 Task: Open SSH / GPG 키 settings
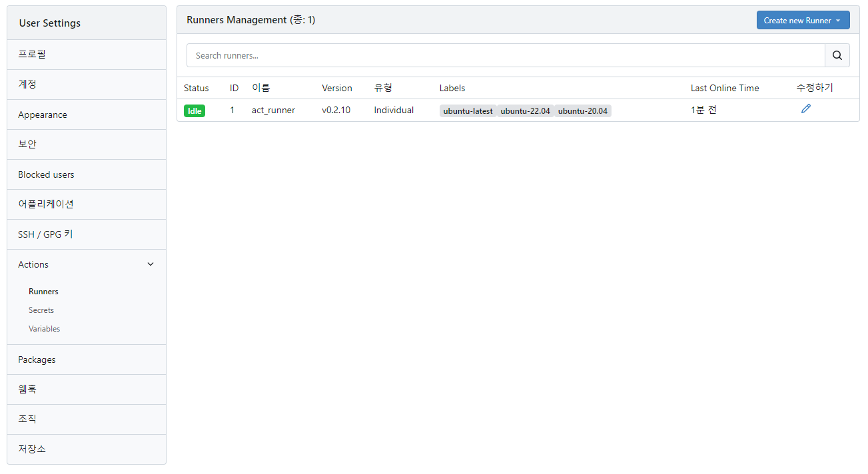87,234
